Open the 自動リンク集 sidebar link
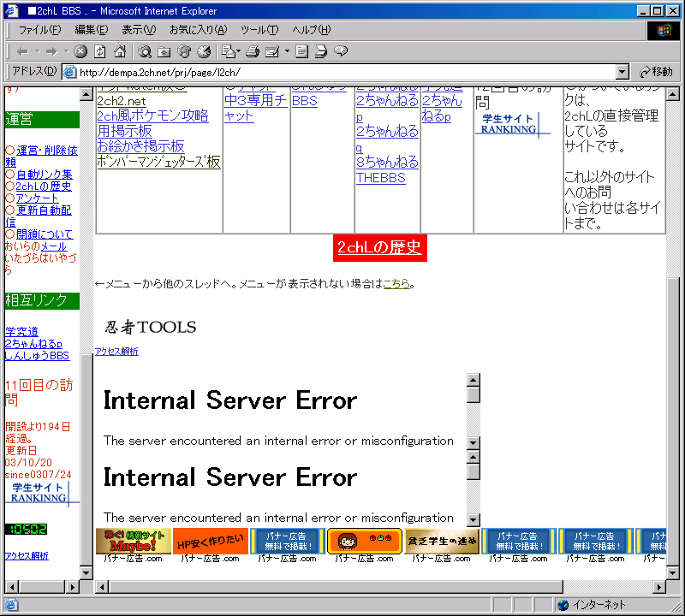The width and height of the screenshot is (685, 616). pos(45,175)
